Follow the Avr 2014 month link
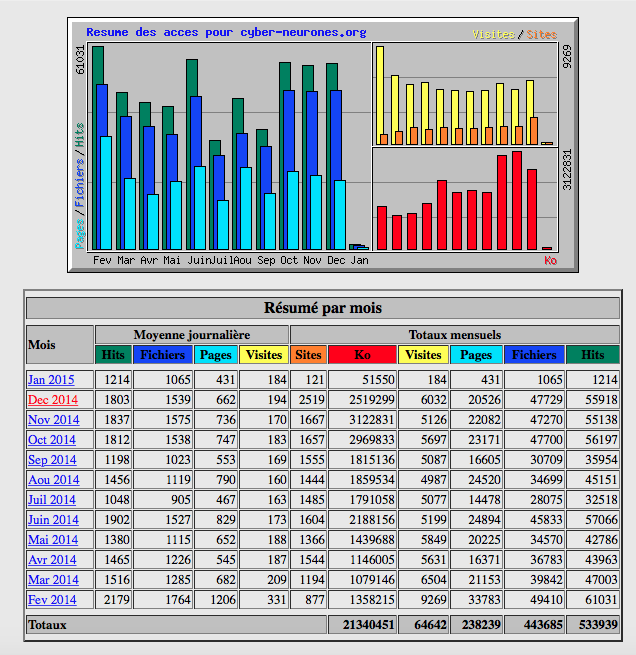Image resolution: width=636 pixels, height=655 pixels. (52, 560)
